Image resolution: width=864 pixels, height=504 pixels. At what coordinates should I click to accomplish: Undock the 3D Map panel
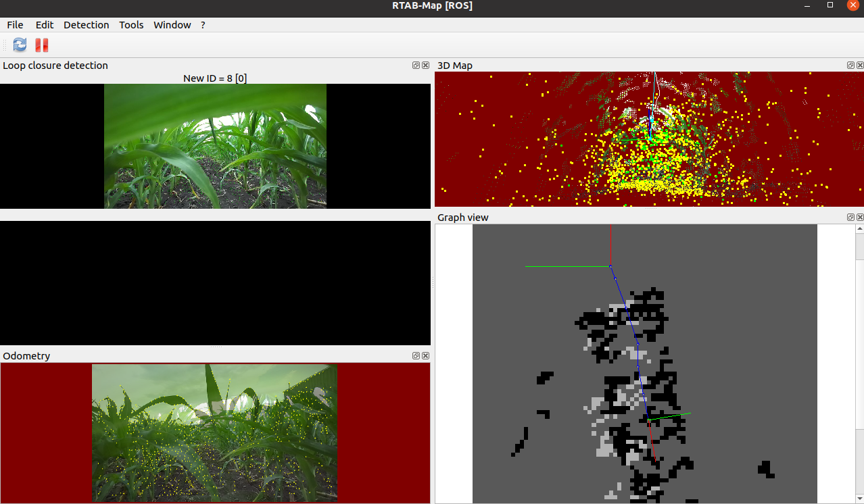click(850, 66)
